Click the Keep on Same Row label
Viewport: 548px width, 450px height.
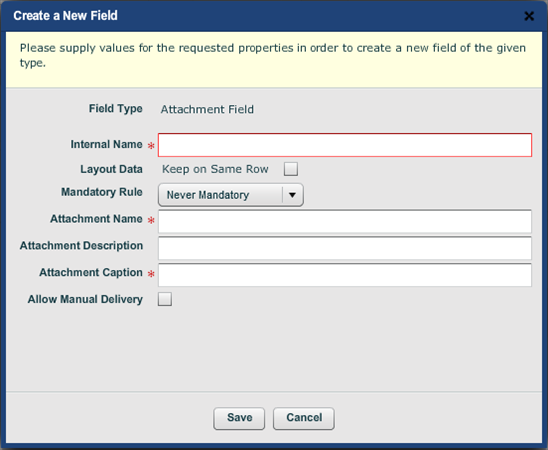[215, 169]
